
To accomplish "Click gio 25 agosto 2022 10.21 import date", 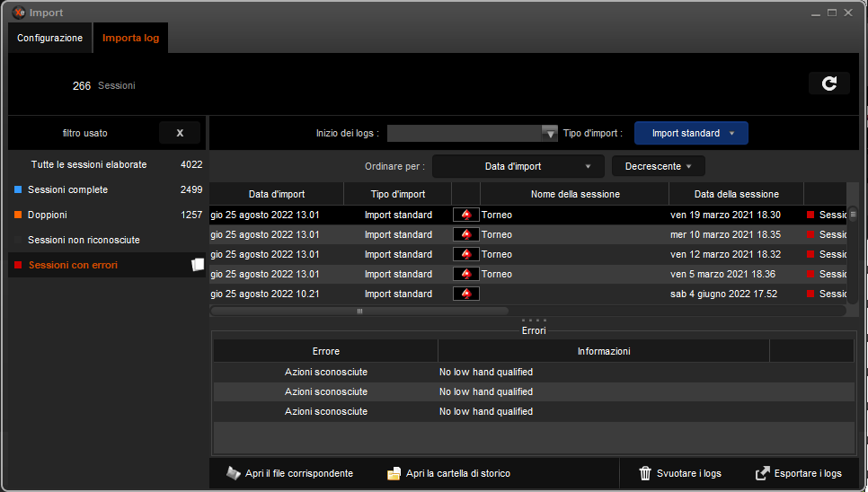I will click(x=264, y=294).
